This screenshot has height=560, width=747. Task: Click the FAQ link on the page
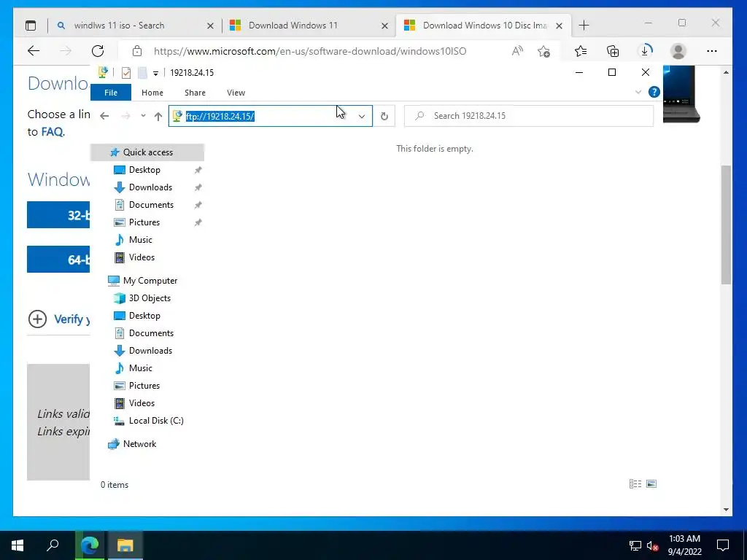(x=52, y=131)
